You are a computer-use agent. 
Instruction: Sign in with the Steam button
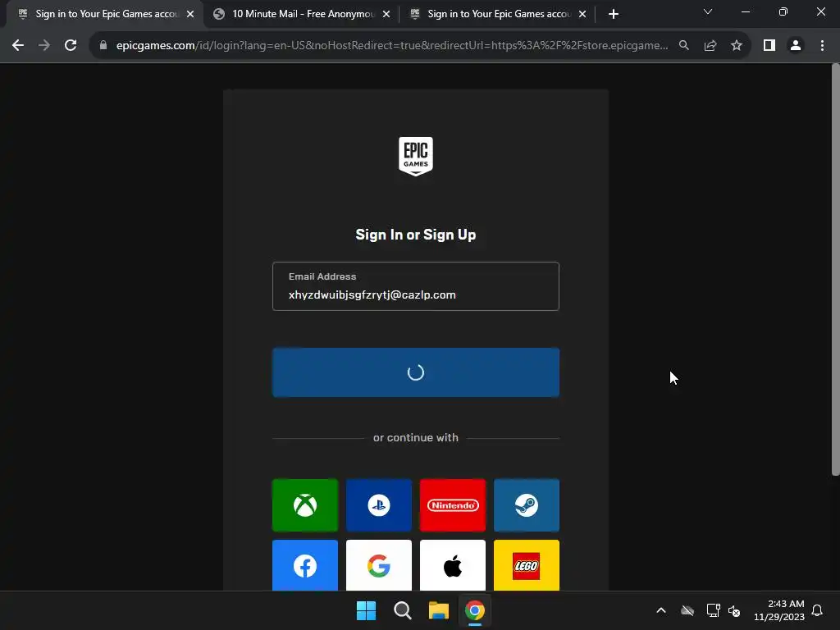[x=527, y=504]
